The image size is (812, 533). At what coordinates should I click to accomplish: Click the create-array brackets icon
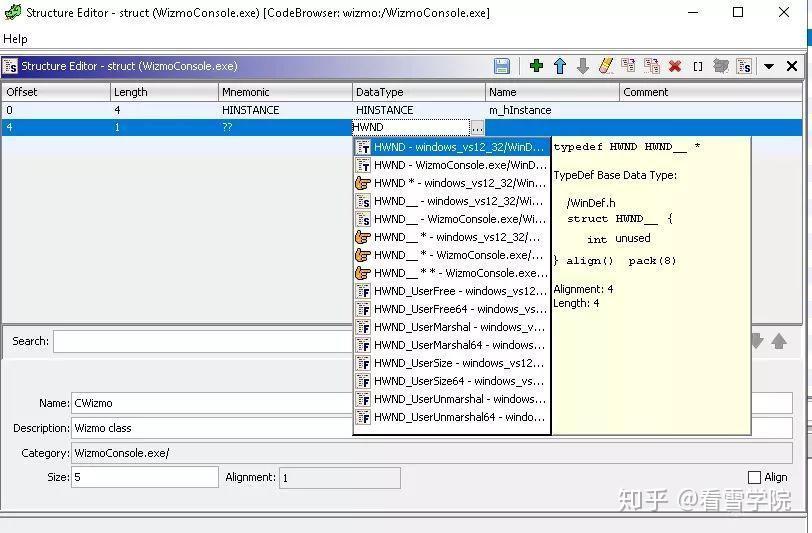point(698,66)
